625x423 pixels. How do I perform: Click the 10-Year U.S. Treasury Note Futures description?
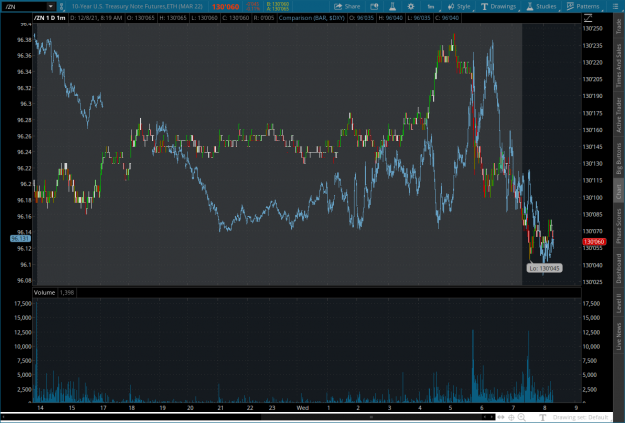pyautogui.click(x=137, y=6)
